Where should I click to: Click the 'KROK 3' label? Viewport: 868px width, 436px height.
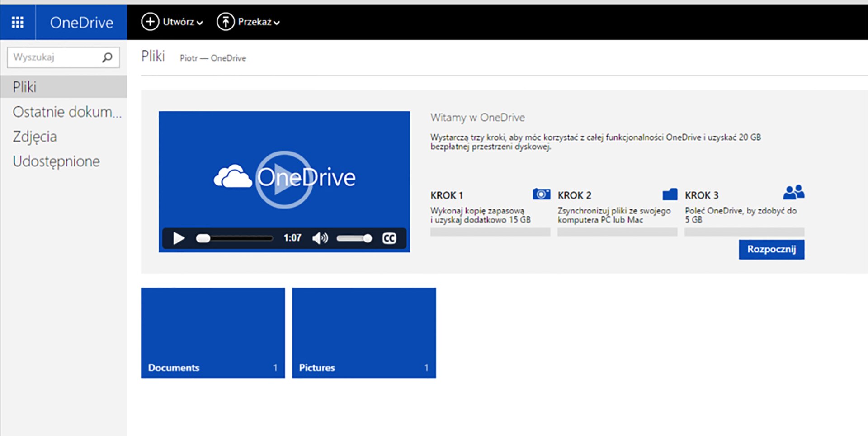pyautogui.click(x=702, y=195)
